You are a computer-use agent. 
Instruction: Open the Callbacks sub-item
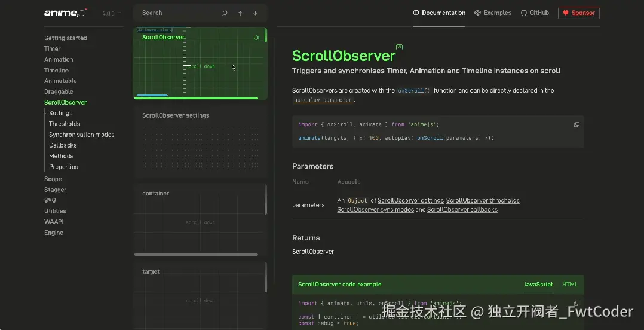click(x=63, y=145)
